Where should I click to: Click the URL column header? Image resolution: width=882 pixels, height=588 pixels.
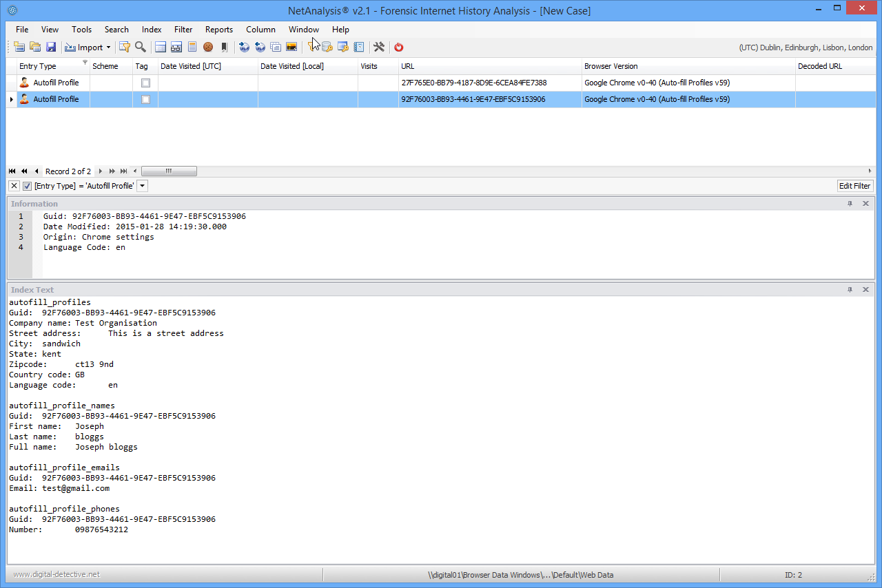(x=491, y=66)
